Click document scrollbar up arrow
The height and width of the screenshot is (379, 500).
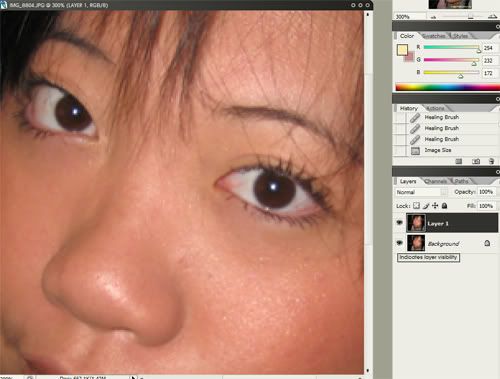(x=368, y=15)
